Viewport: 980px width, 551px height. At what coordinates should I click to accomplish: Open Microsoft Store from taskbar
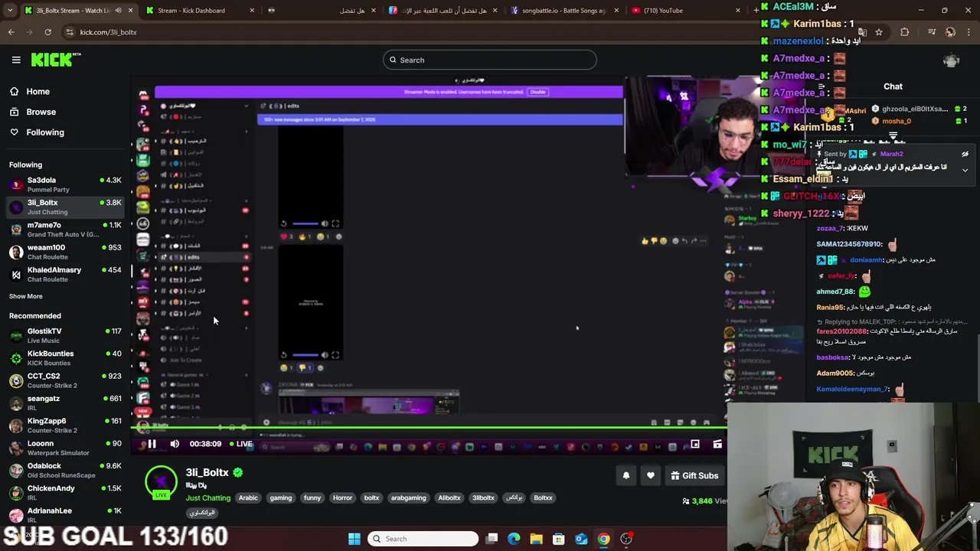559,539
